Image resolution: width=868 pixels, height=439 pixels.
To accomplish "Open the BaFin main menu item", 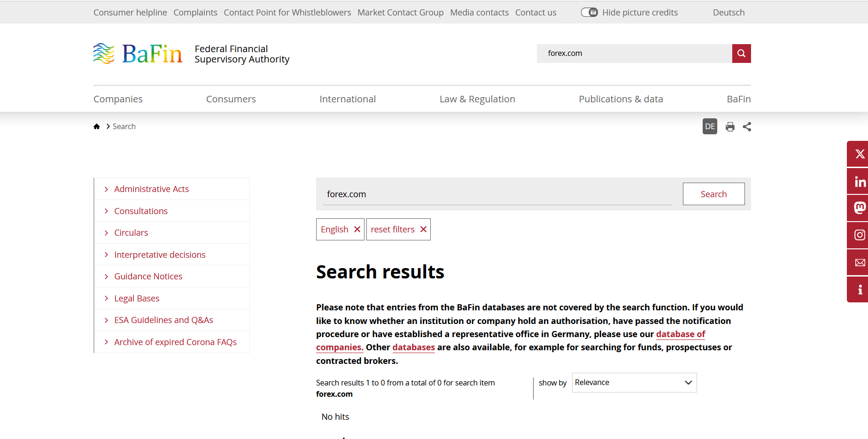I will click(x=739, y=99).
